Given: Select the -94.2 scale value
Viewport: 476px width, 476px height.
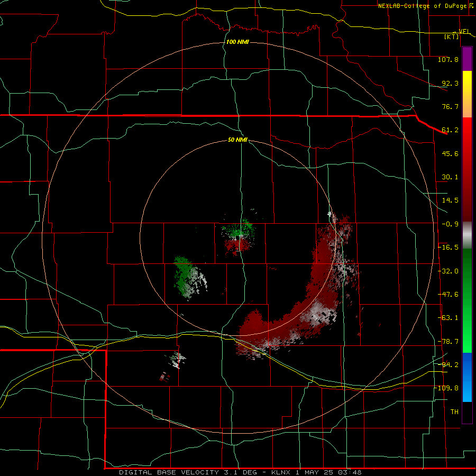Looking at the screenshot, I should pyautogui.click(x=448, y=364).
